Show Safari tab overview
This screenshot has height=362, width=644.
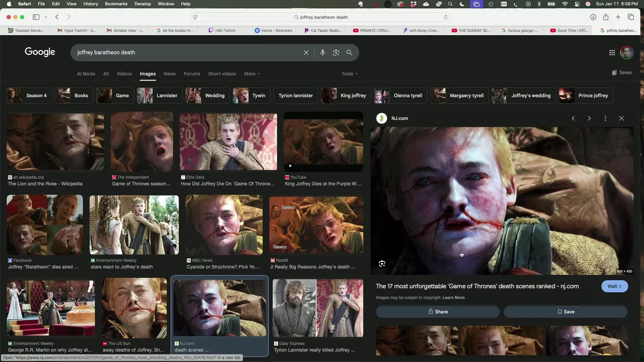pyautogui.click(x=631, y=17)
